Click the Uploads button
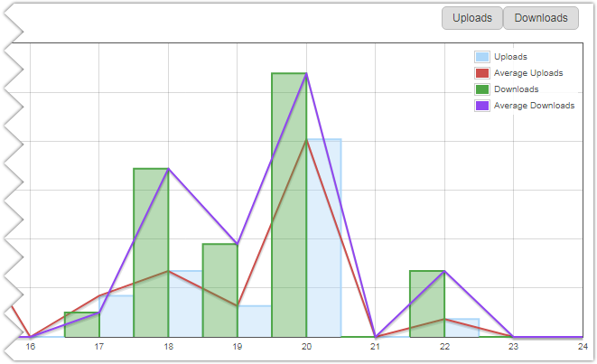Image resolution: width=597 pixels, height=364 pixels. (x=472, y=18)
